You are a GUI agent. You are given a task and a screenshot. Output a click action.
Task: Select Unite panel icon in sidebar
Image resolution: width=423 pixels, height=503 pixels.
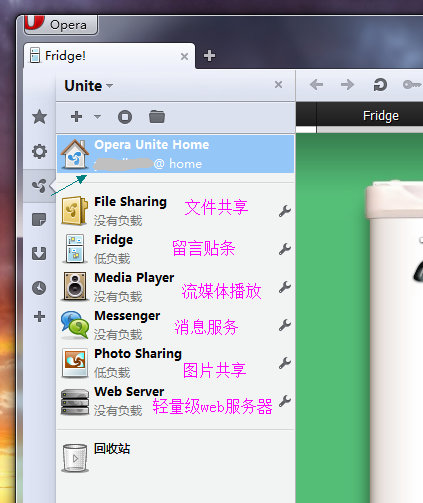[x=39, y=185]
